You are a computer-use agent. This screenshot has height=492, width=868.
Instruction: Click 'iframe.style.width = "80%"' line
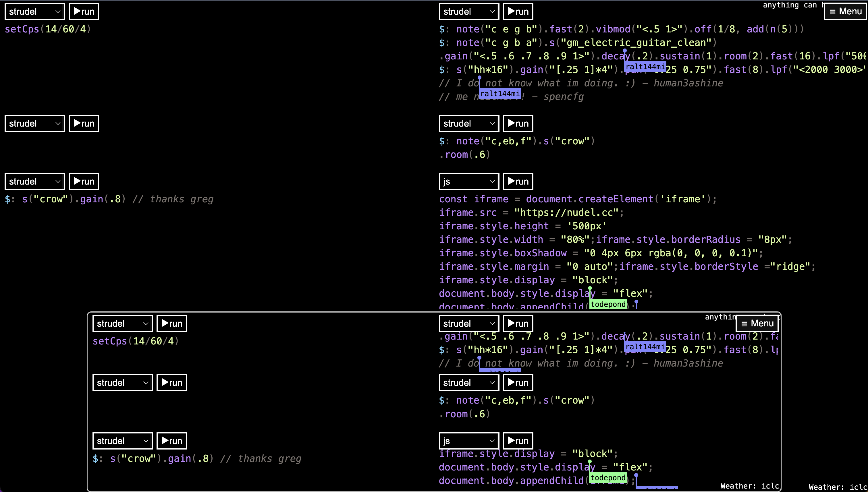click(x=616, y=240)
